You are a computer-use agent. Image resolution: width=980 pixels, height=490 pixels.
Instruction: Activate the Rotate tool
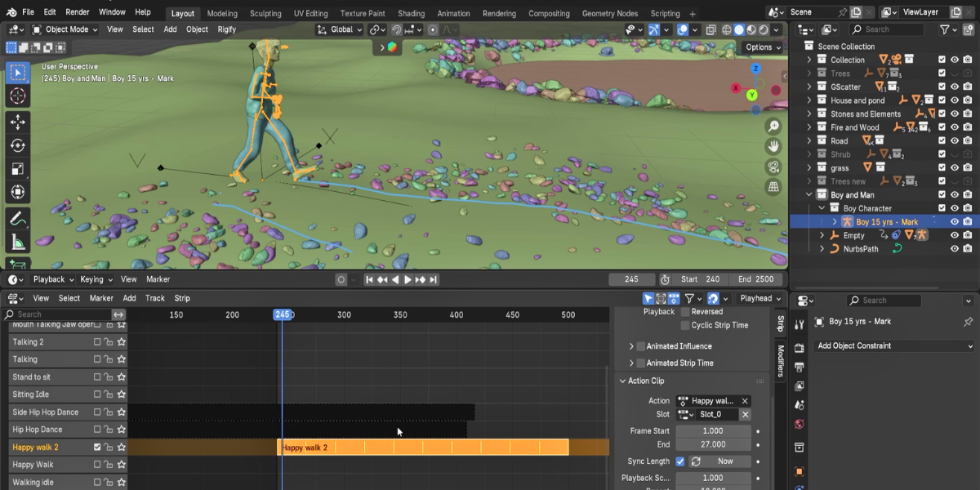point(17,145)
